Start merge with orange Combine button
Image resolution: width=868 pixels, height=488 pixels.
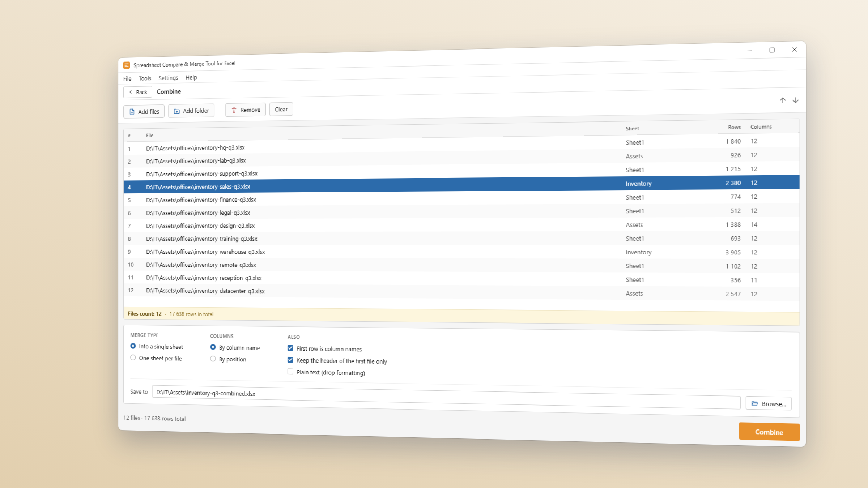pyautogui.click(x=769, y=432)
